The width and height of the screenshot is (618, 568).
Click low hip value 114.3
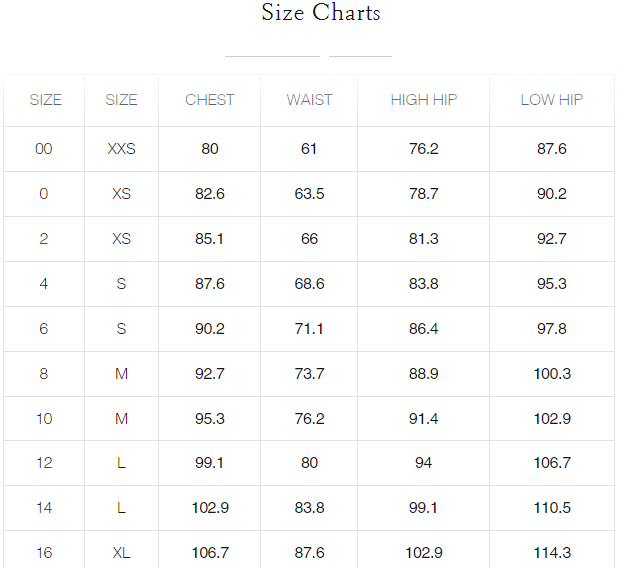coord(551,553)
